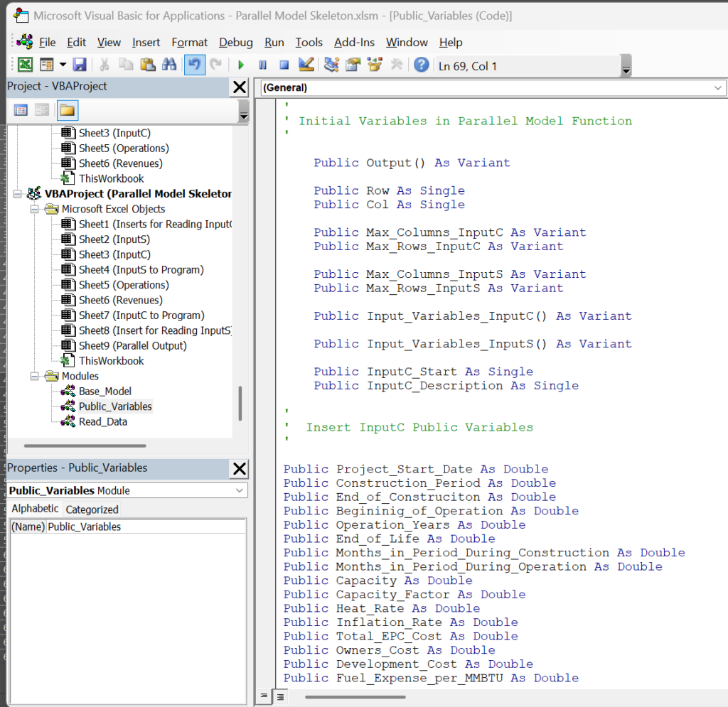Viewport: 728px width, 707px height.
Task: Click the View Microsoft Excel toolbar icon
Action: (x=25, y=65)
